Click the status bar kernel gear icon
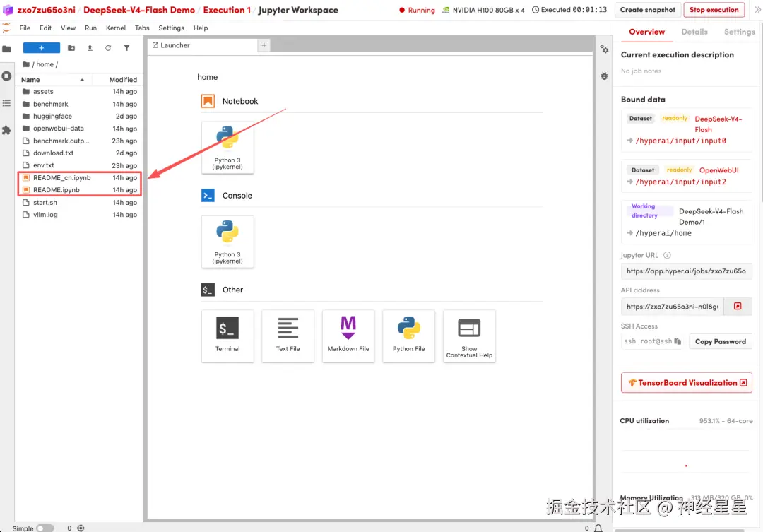The image size is (763, 532). pyautogui.click(x=81, y=528)
